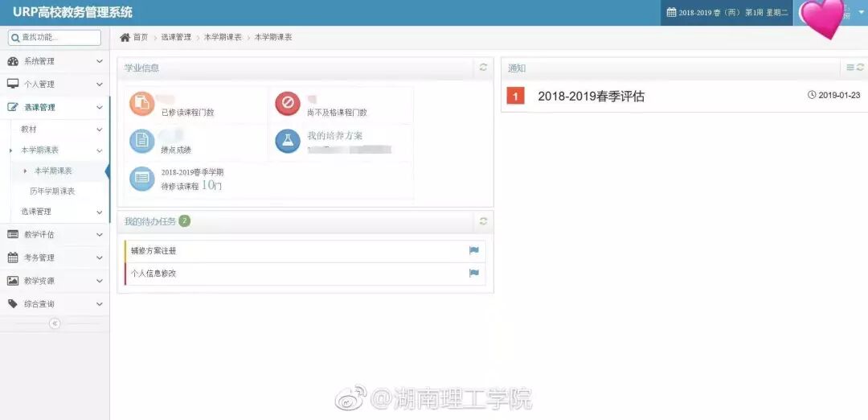Open 我的培养方案 link
This screenshot has height=420, width=868.
click(335, 136)
